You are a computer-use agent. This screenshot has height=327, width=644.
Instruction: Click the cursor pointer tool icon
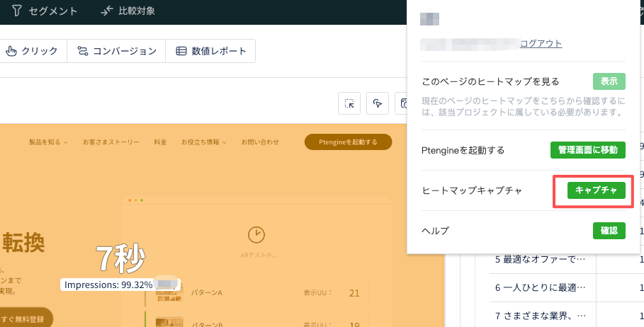click(x=378, y=103)
